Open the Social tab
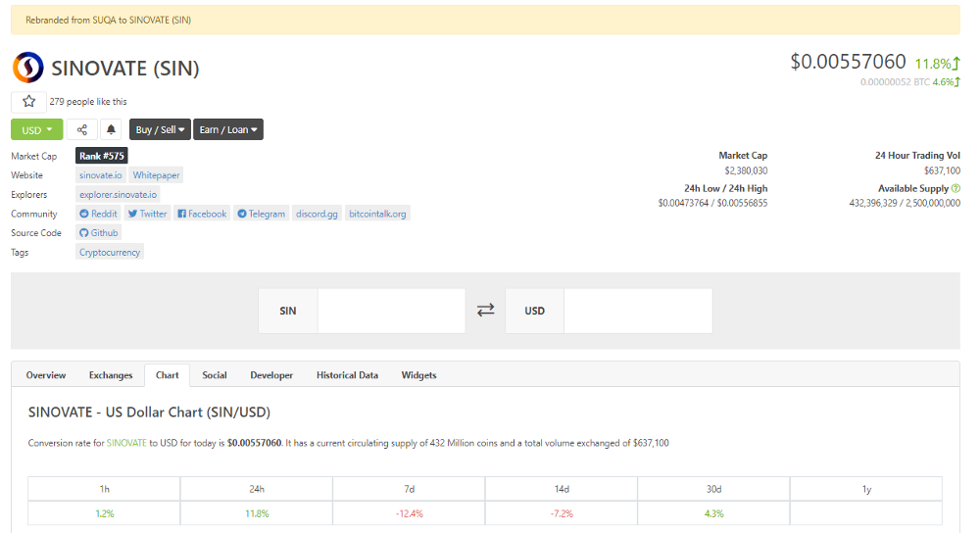This screenshot has width=980, height=533. 215,375
